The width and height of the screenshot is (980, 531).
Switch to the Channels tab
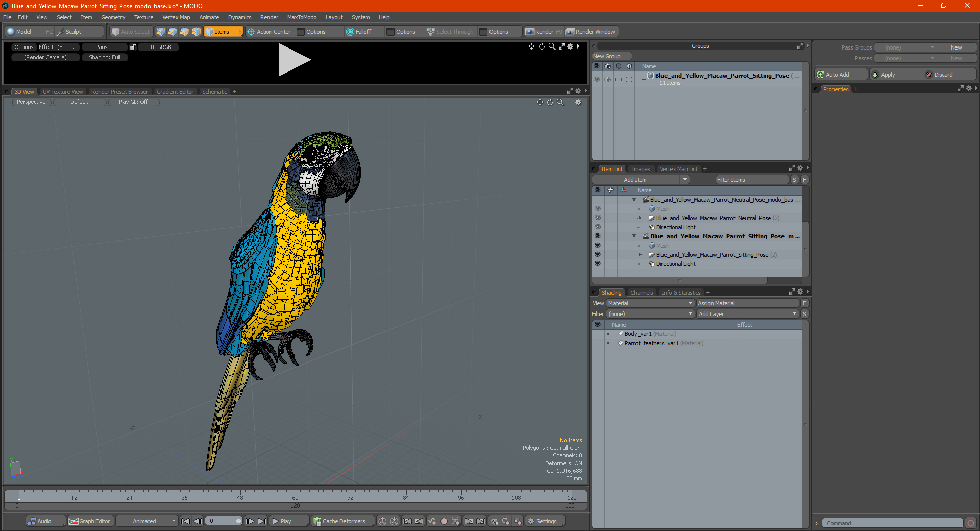click(x=642, y=293)
